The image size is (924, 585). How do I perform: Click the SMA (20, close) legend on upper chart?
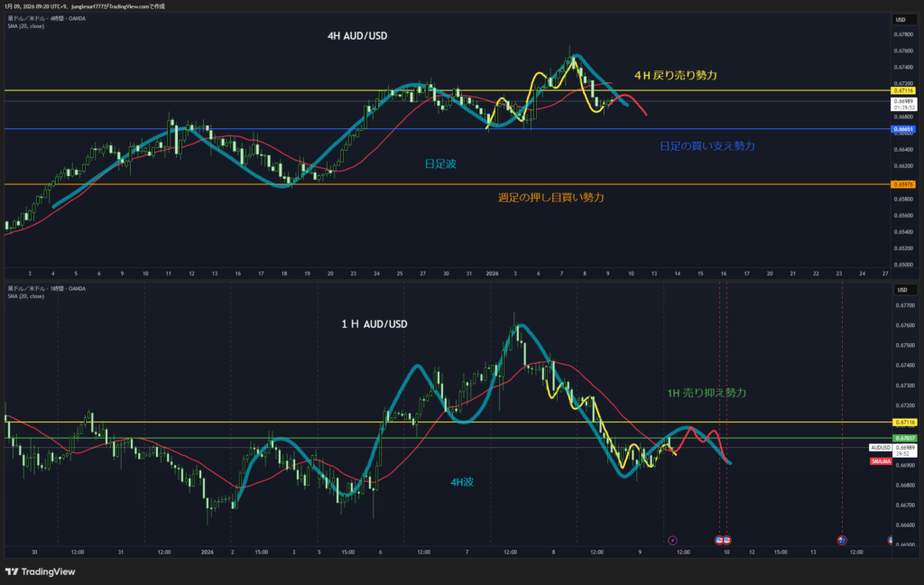point(26,26)
